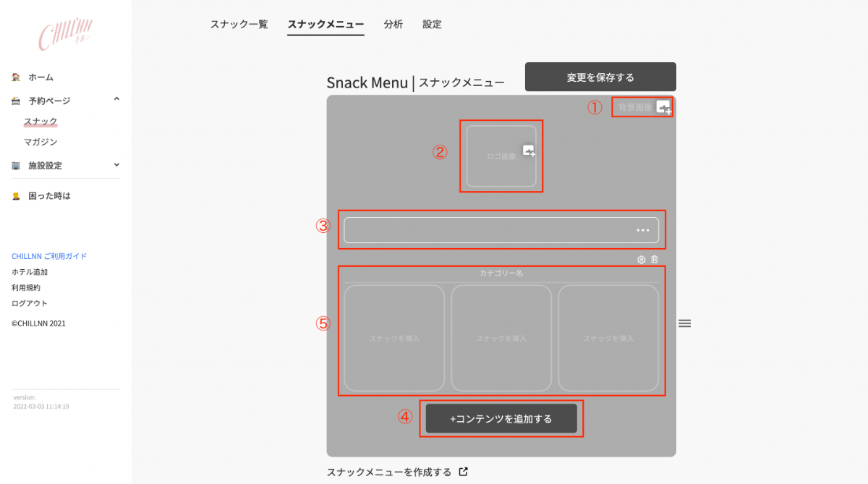
Task: Open the 分析 tab
Action: 393,25
